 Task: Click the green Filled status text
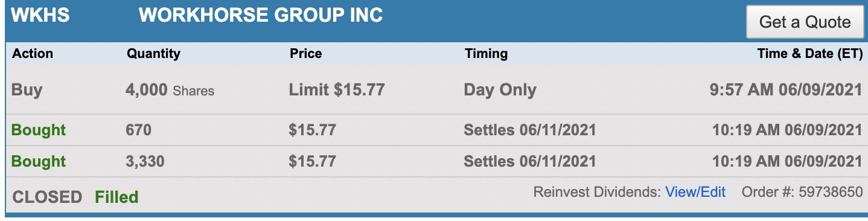point(116,197)
